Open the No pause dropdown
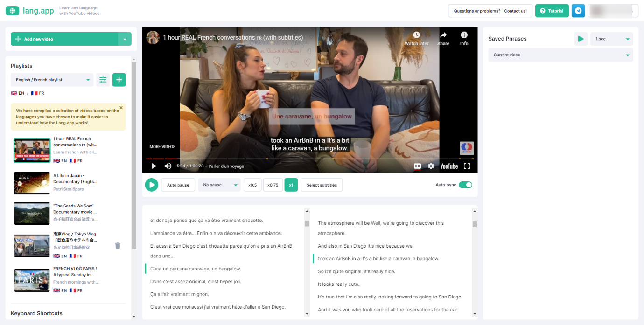 (x=219, y=185)
